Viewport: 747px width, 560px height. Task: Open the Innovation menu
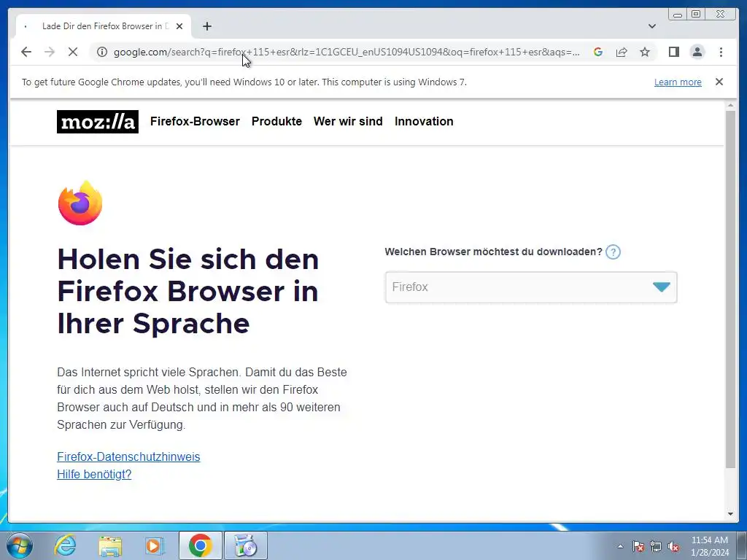pyautogui.click(x=424, y=122)
